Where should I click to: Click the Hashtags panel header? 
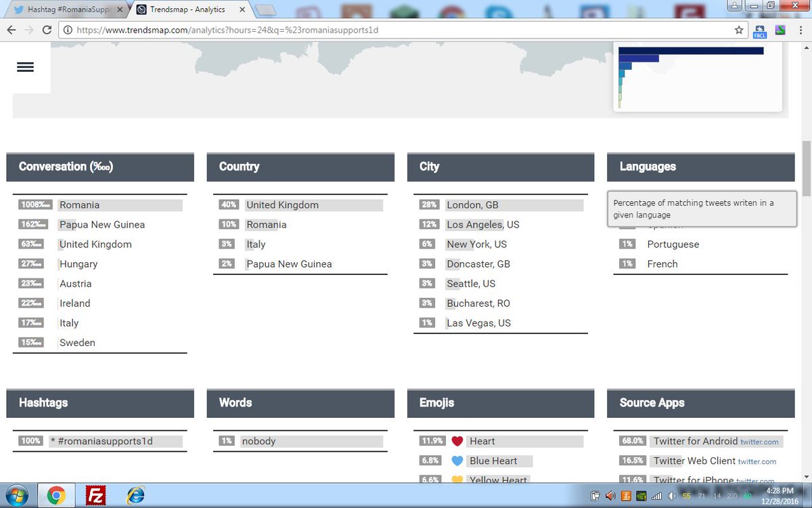click(100, 403)
